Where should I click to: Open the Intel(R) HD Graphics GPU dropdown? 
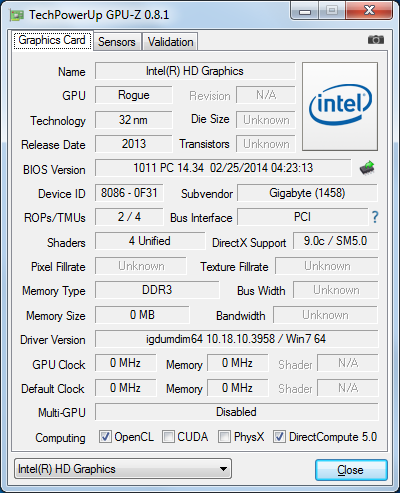[123, 469]
